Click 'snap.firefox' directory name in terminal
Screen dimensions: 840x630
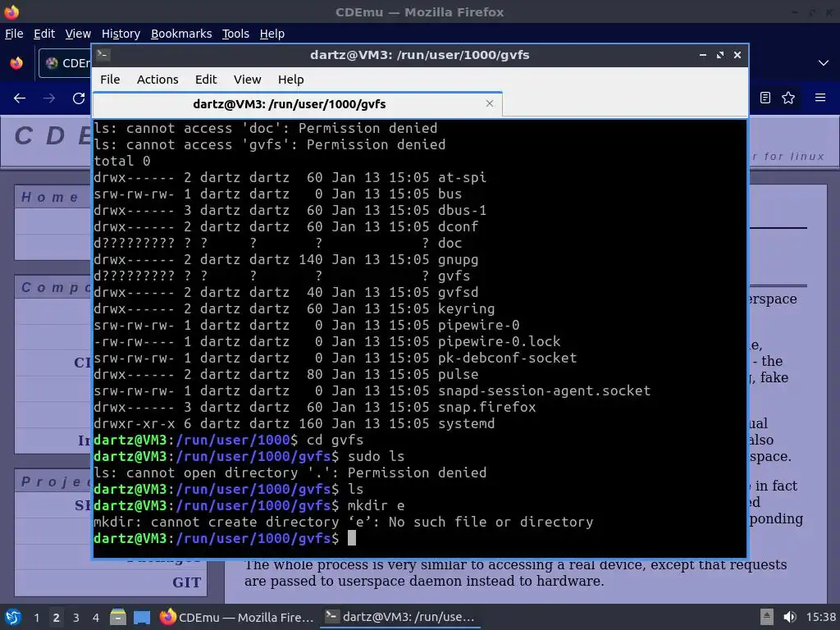486,407
